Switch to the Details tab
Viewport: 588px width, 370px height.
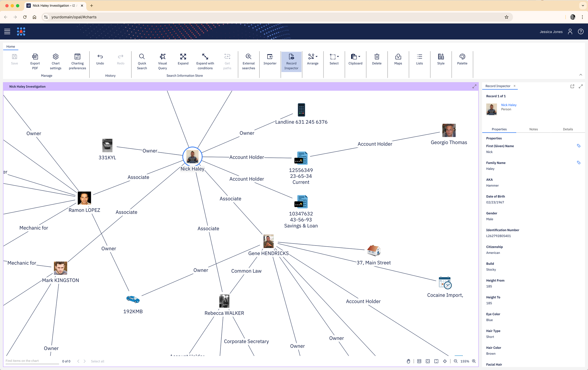click(568, 129)
